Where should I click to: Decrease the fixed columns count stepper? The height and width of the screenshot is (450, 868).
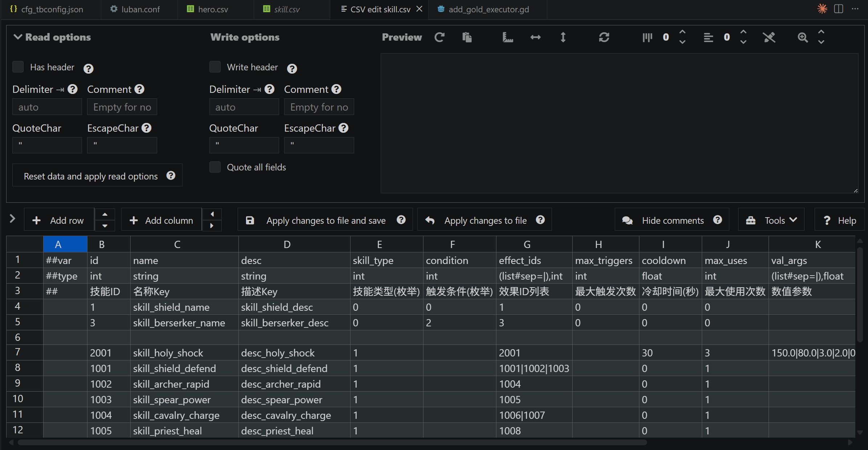click(x=682, y=42)
